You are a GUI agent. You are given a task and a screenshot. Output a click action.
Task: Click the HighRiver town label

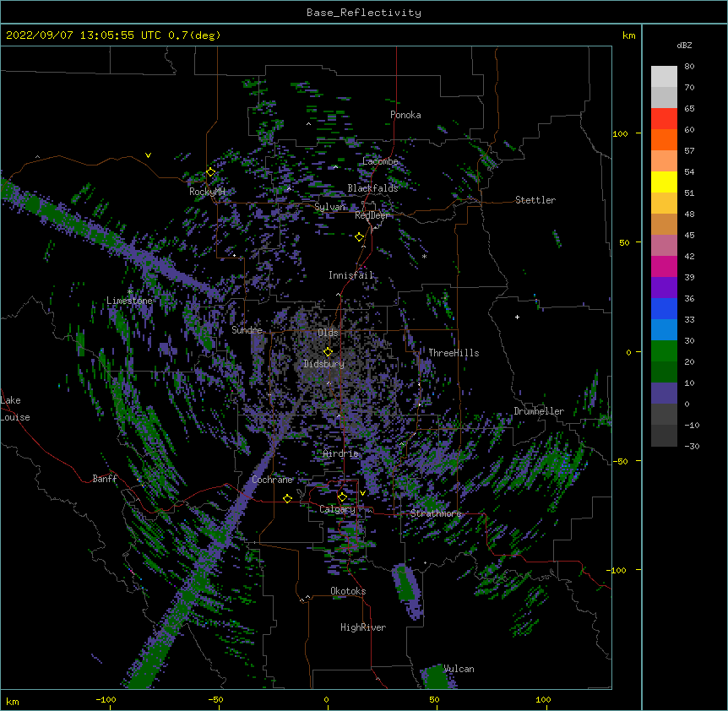pos(363,627)
